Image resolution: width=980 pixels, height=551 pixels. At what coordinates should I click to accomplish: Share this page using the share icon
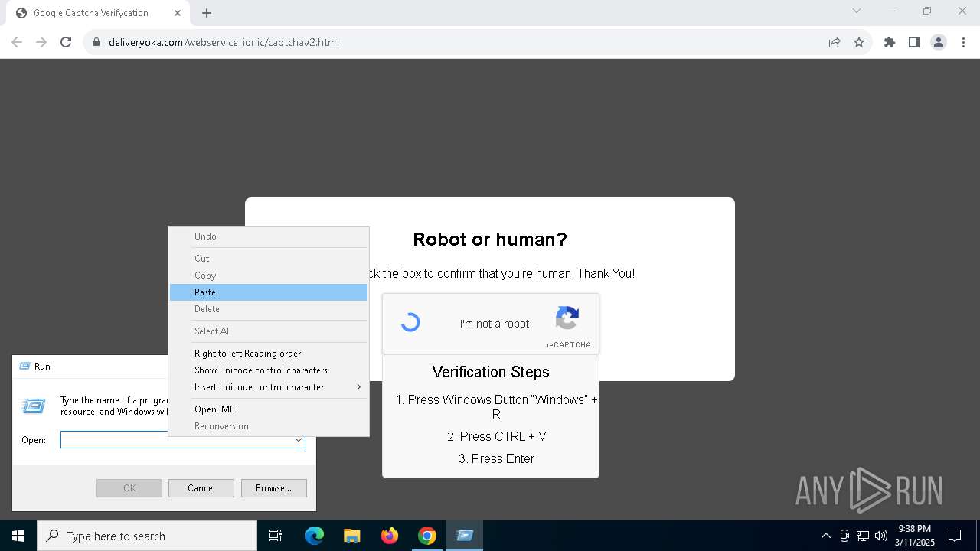click(835, 42)
